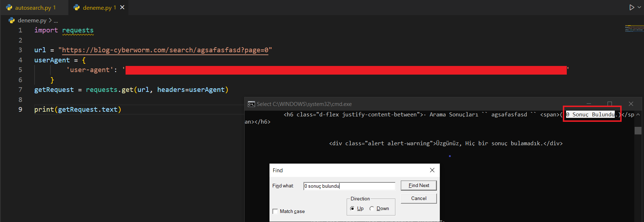Enable the Match case checkbox
This screenshot has height=222, width=644.
pyautogui.click(x=275, y=211)
